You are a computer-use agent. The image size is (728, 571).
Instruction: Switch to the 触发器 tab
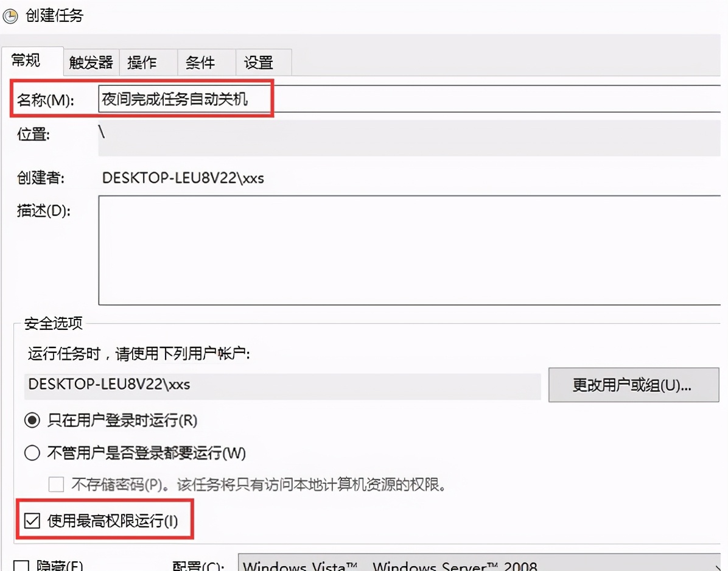click(x=90, y=61)
